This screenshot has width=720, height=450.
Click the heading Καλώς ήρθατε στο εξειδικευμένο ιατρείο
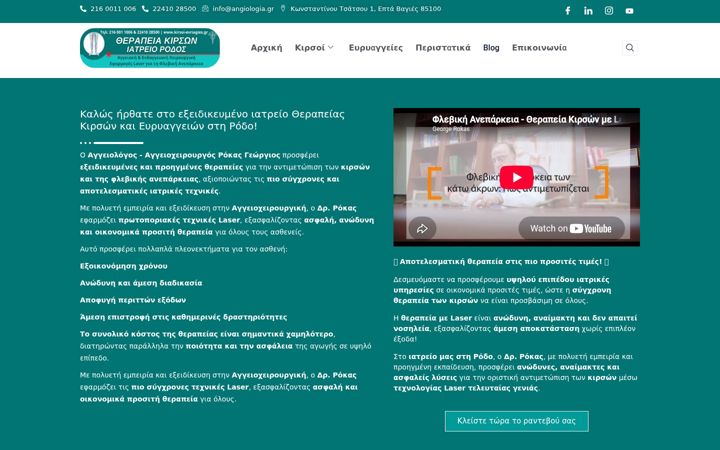[212, 120]
